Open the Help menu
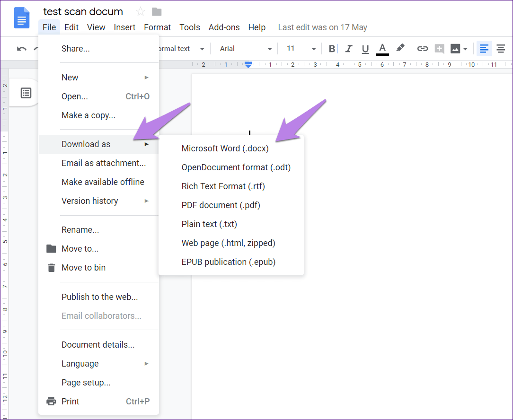513x420 pixels. tap(257, 27)
